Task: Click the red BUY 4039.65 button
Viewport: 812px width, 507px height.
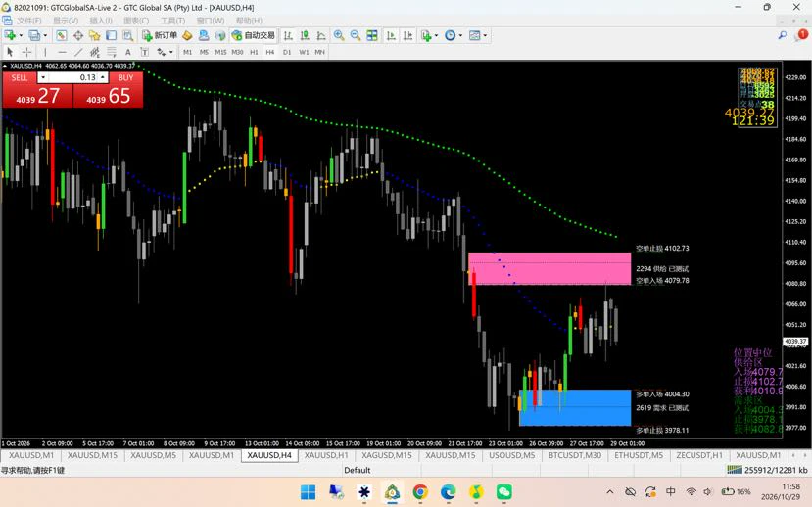Action: coord(108,90)
